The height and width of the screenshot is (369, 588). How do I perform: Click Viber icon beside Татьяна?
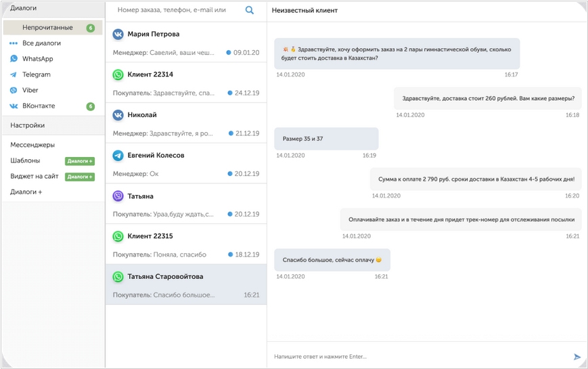click(x=118, y=196)
